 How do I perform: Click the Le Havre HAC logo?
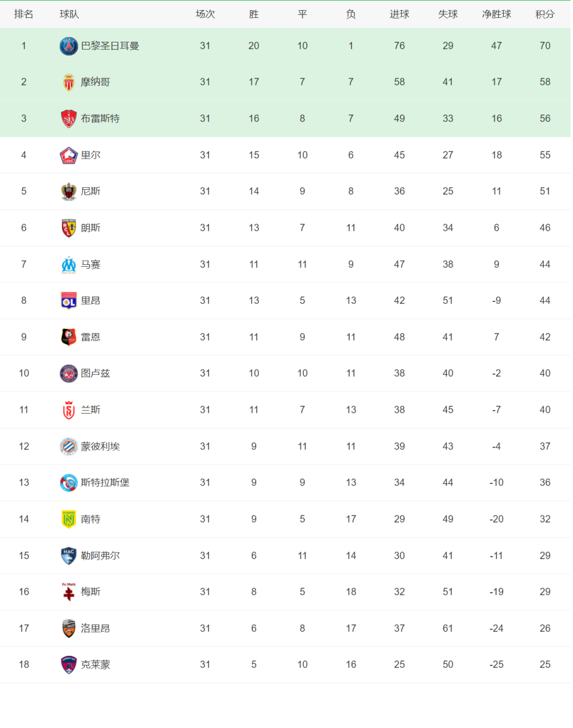pos(69,556)
